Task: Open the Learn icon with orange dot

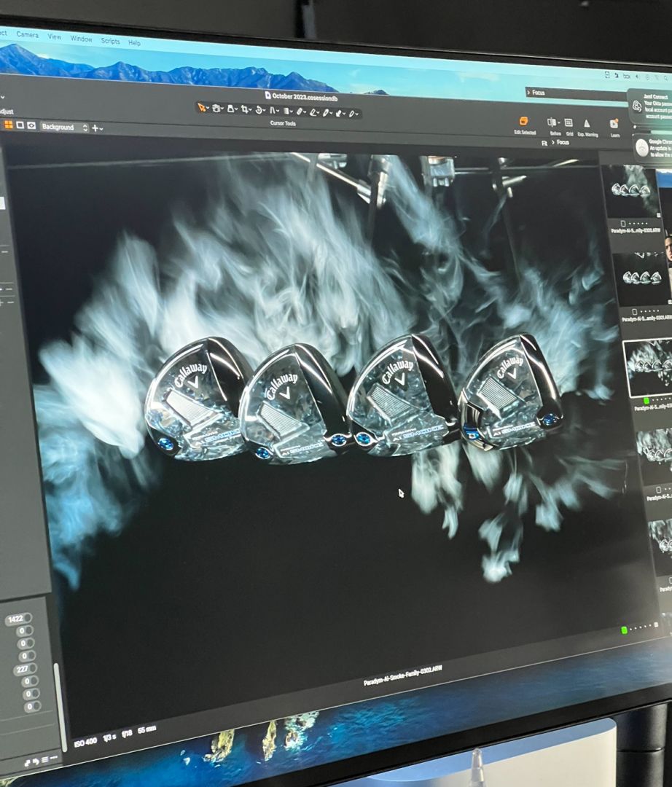Action: (x=614, y=123)
